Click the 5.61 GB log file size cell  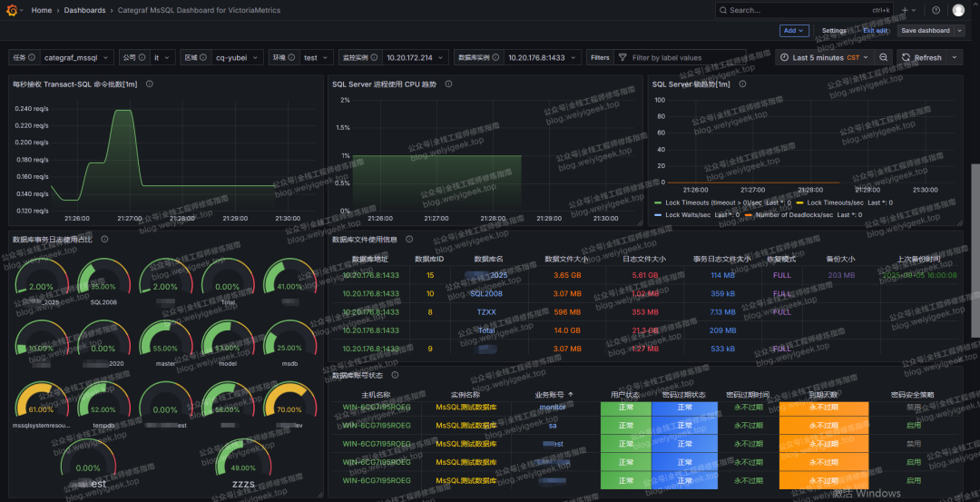pyautogui.click(x=645, y=275)
